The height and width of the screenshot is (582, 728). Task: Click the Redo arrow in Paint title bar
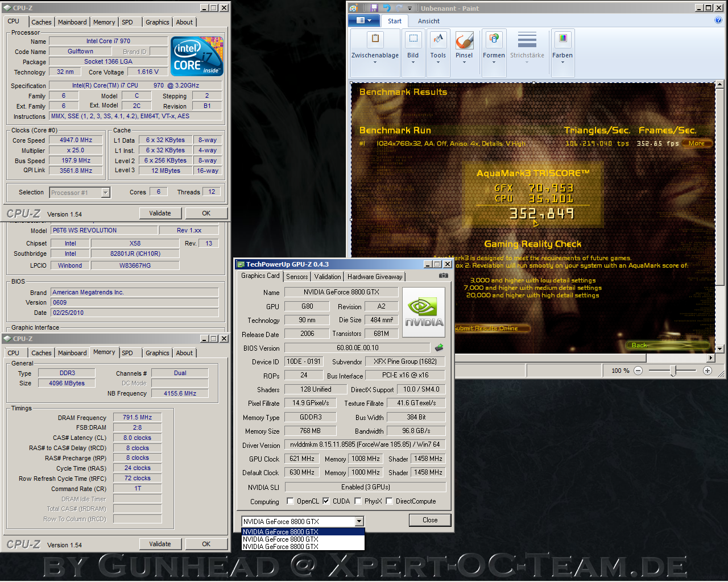(x=399, y=8)
